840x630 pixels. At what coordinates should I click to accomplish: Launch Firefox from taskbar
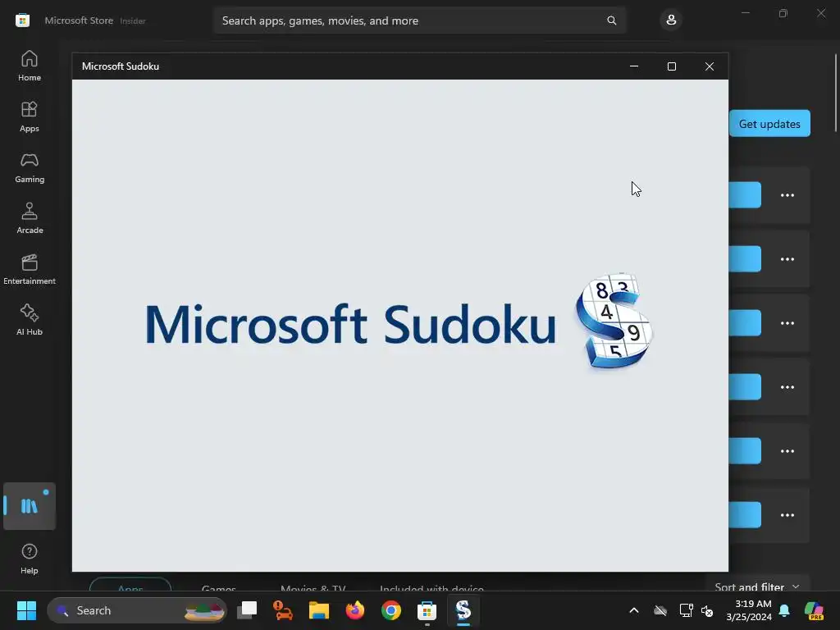pyautogui.click(x=354, y=610)
